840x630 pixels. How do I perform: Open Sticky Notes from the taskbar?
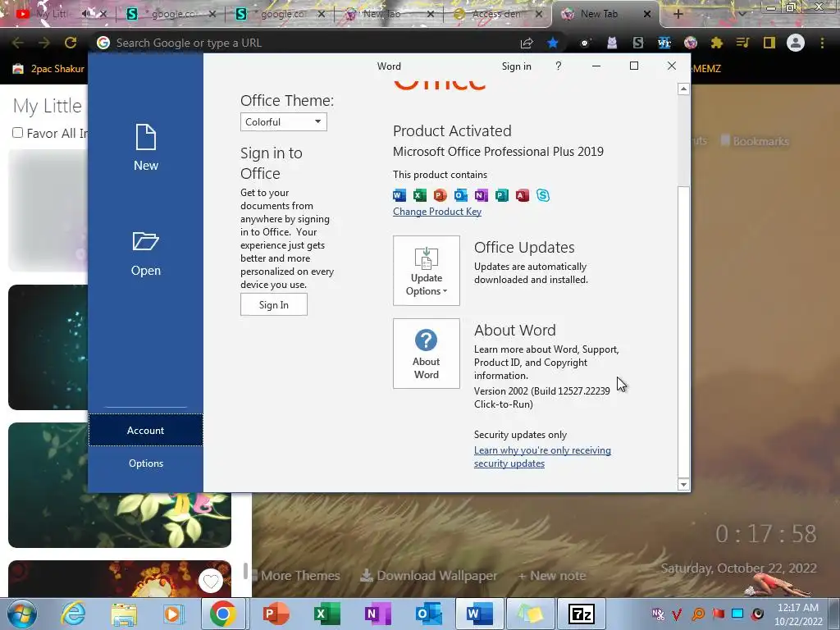[x=531, y=614]
